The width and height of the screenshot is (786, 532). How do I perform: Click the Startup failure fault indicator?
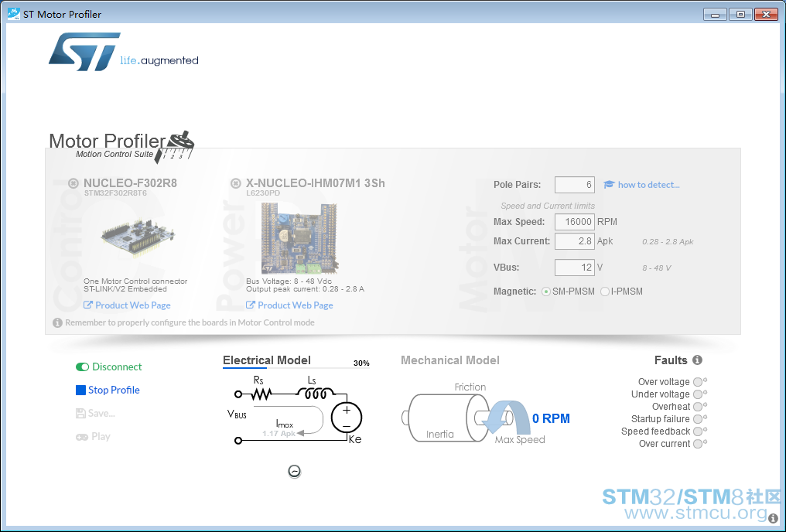698,419
